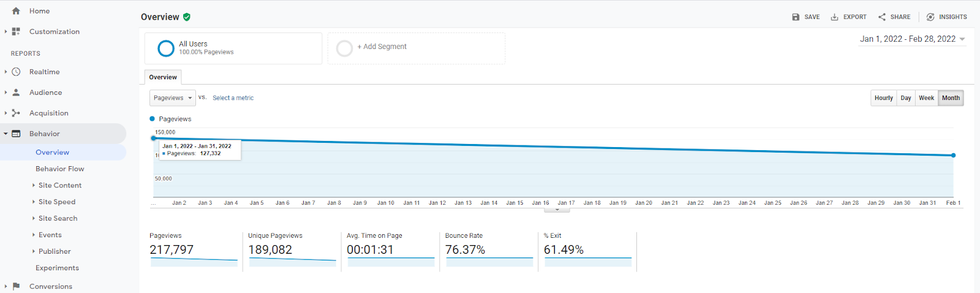Click the Export download icon
The width and height of the screenshot is (980, 293).
(834, 17)
